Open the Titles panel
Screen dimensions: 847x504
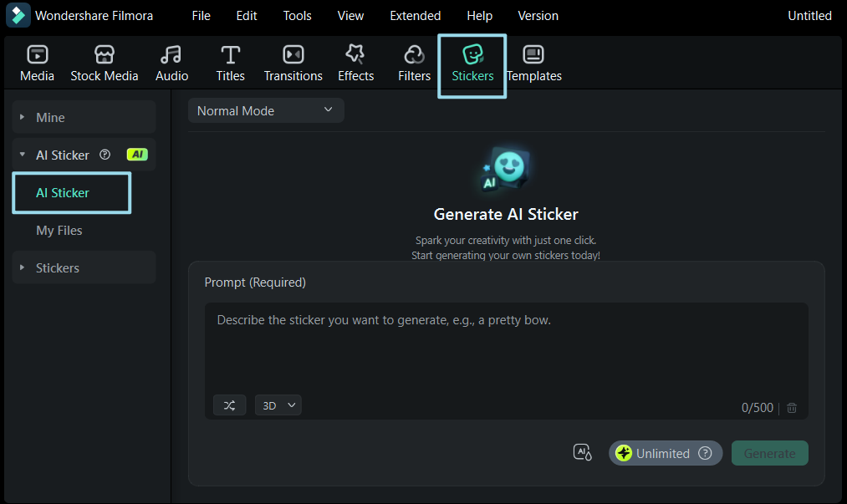coord(230,64)
